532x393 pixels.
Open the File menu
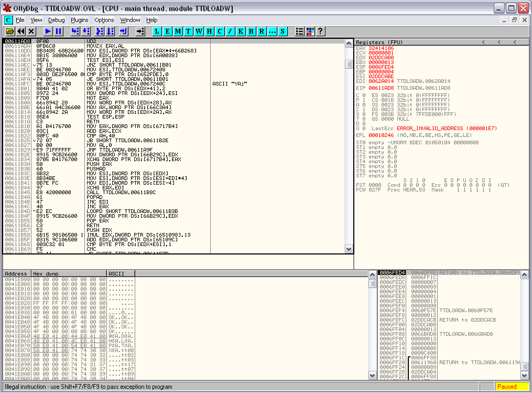pos(20,20)
